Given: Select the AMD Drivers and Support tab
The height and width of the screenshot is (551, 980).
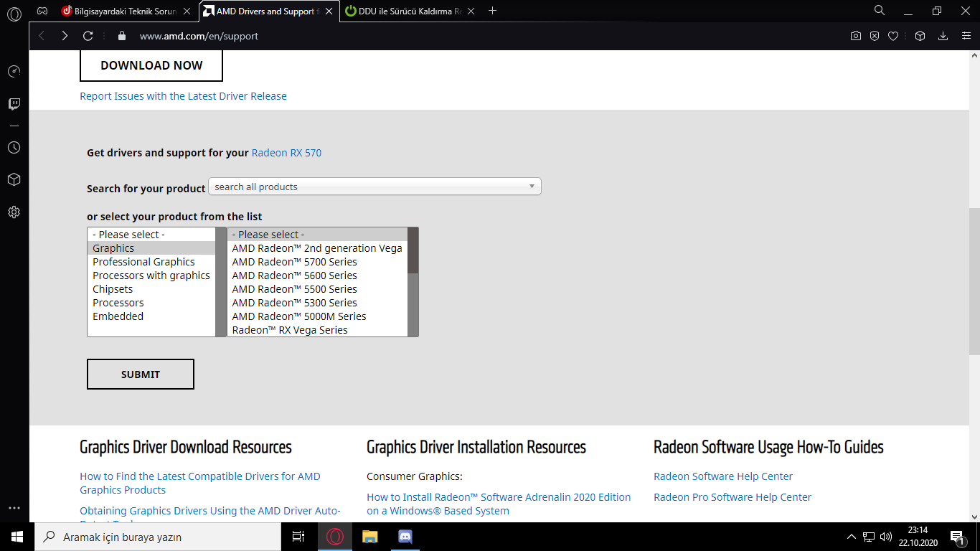Looking at the screenshot, I should tap(268, 11).
